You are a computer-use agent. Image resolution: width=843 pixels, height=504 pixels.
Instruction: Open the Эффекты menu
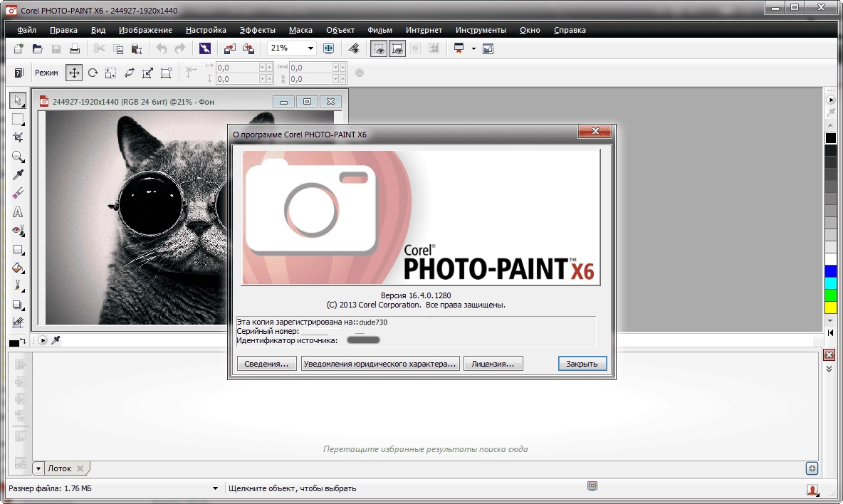[x=258, y=30]
